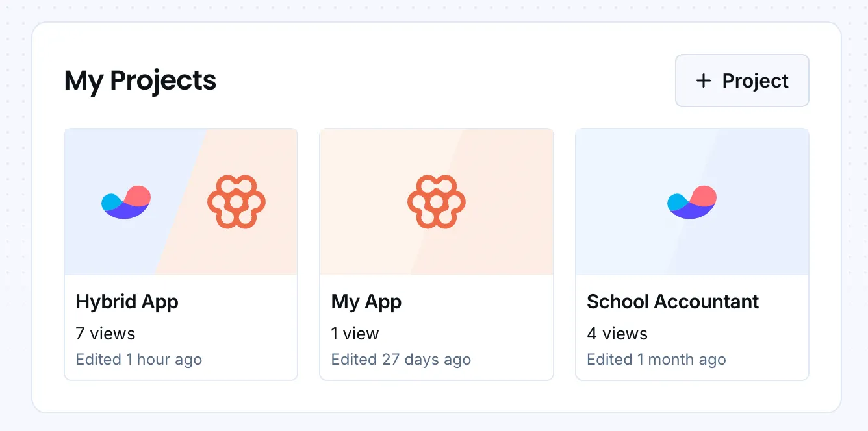Click the swirl logo on School Accountant card
The height and width of the screenshot is (431, 868).
tap(691, 201)
